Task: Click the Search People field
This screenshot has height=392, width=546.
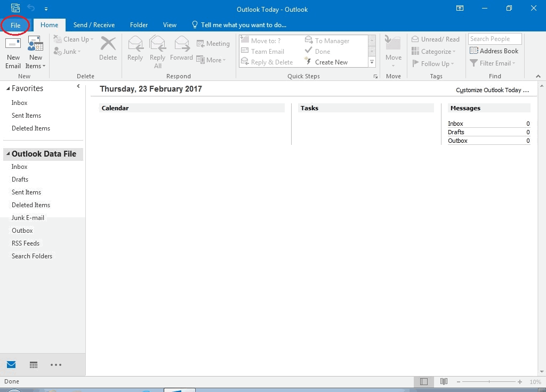Action: point(495,39)
